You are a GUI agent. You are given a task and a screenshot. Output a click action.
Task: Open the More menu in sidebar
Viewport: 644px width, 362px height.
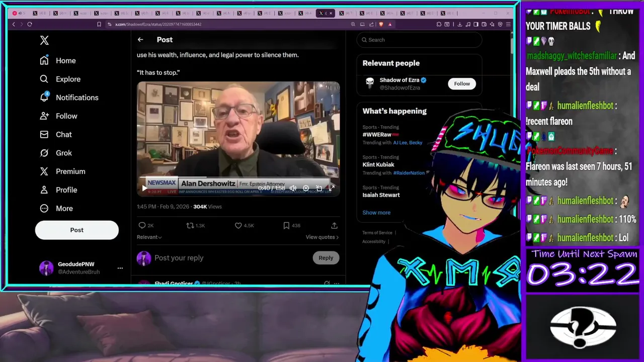[x=57, y=208]
